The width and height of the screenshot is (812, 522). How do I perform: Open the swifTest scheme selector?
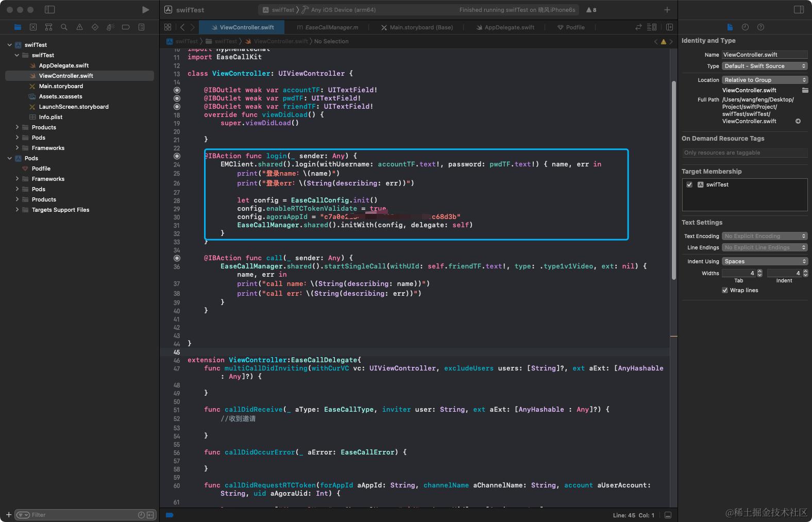point(278,10)
